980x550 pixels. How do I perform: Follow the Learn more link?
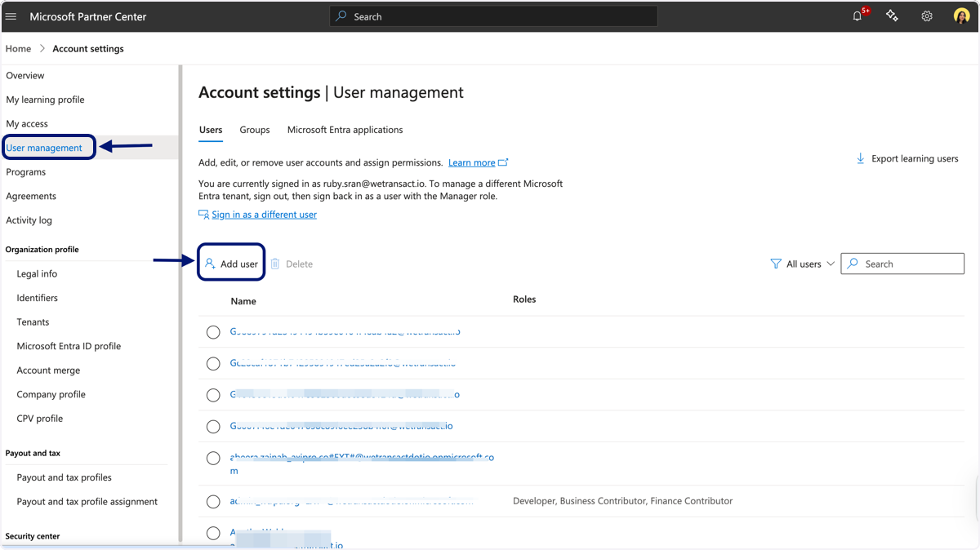click(472, 162)
